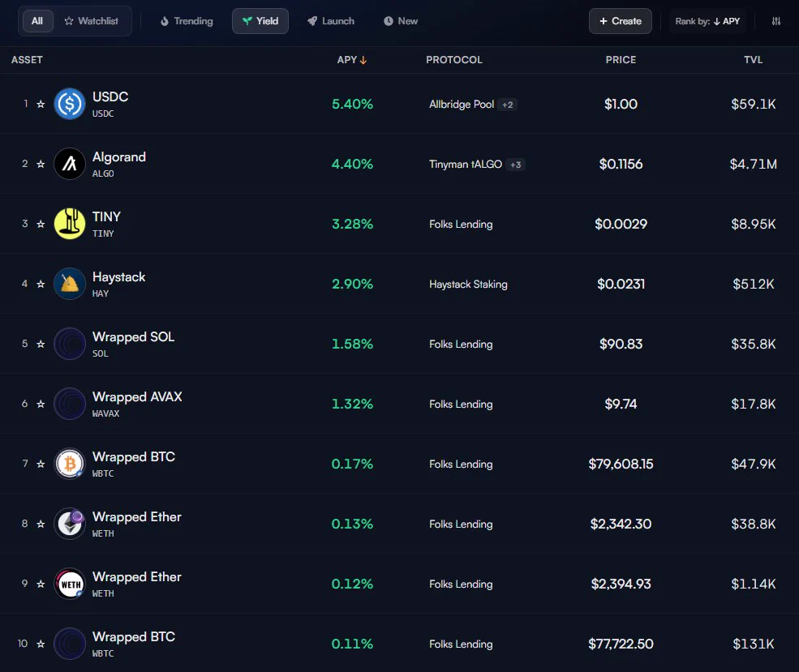The height and width of the screenshot is (672, 799).
Task: Star row 7 Wrapped BTC for watchlist
Action: [x=41, y=464]
